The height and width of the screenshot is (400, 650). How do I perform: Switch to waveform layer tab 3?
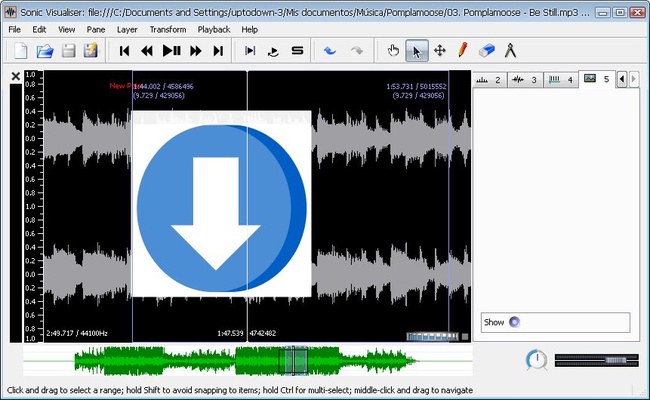point(525,80)
